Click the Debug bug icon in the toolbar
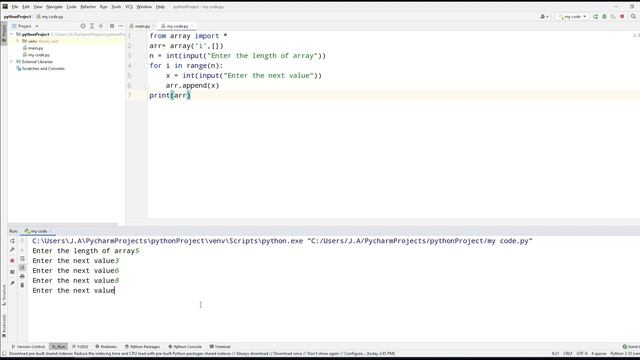640x360 pixels. (604, 17)
